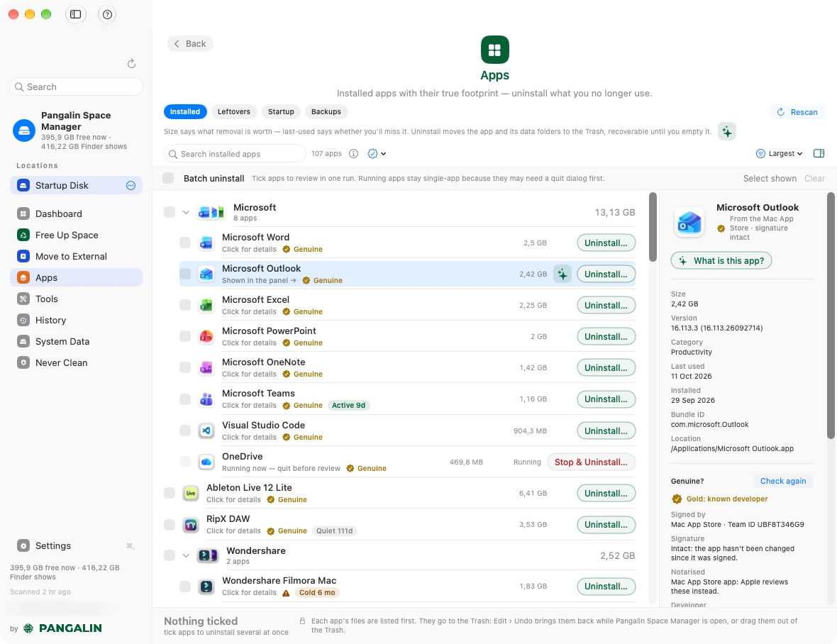Click the RipX DAW app icon
The width and height of the screenshot is (837, 644).
coord(191,524)
